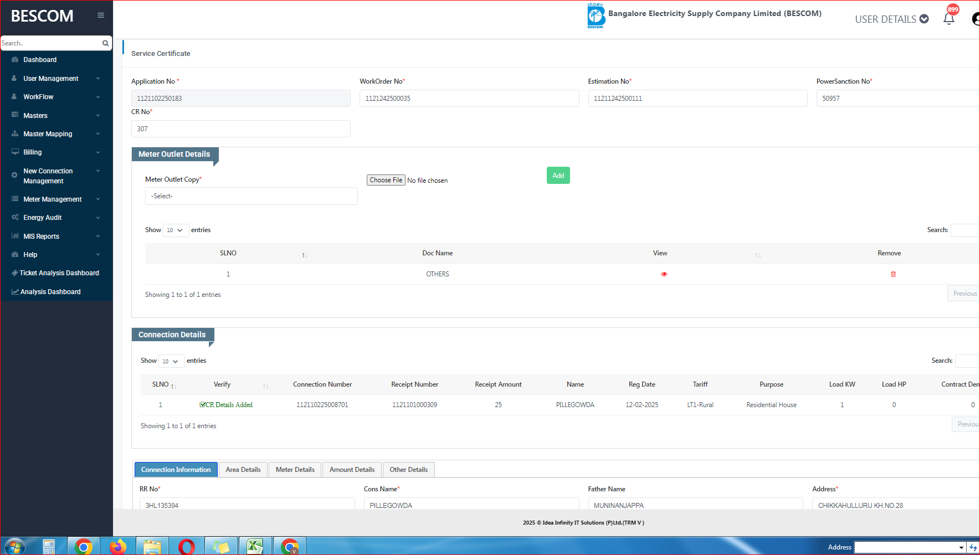Click into Estimation No field

[697, 99]
